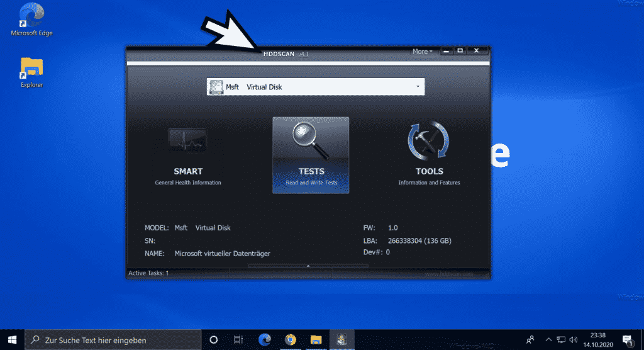
Task: Click the MODEL Msft Virtual Disk value
Action: 203,227
